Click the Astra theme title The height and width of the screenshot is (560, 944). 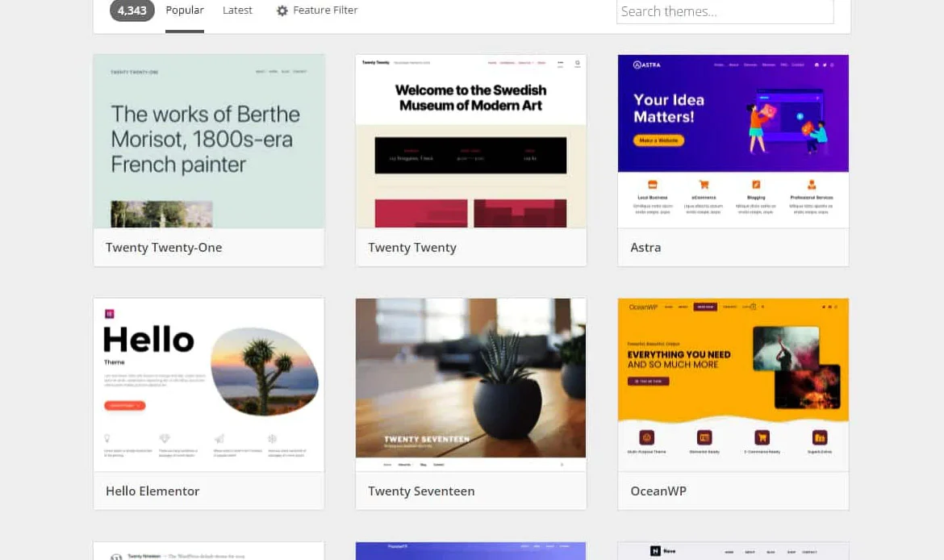click(x=645, y=248)
